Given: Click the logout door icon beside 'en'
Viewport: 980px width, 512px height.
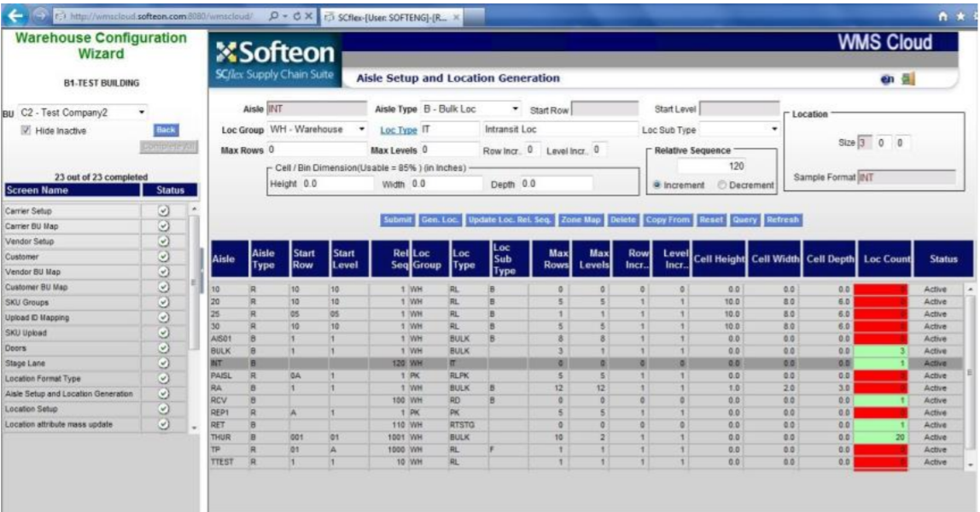Looking at the screenshot, I should point(910,76).
